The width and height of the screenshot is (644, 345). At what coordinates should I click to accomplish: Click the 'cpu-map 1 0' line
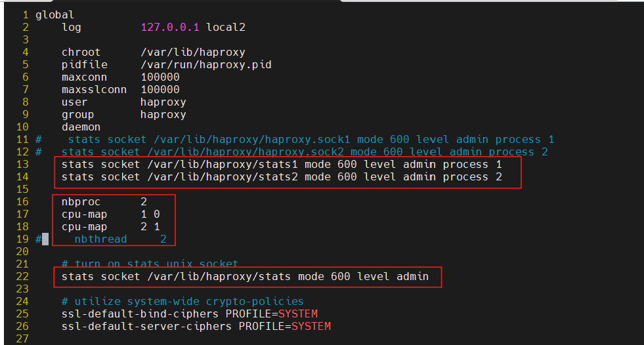click(111, 214)
